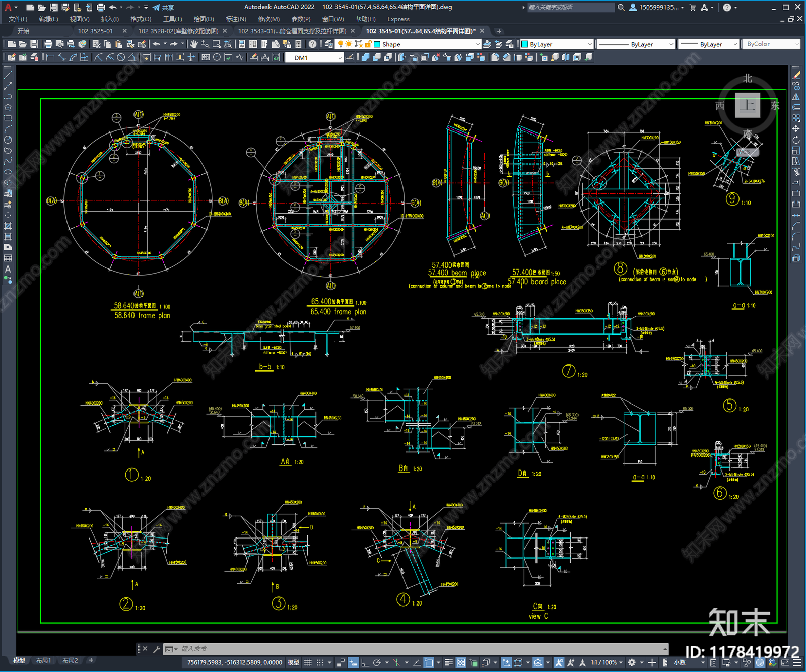Viewport: 806px width, 672px height.
Task: Open the 文件(F) menu
Action: click(x=18, y=19)
